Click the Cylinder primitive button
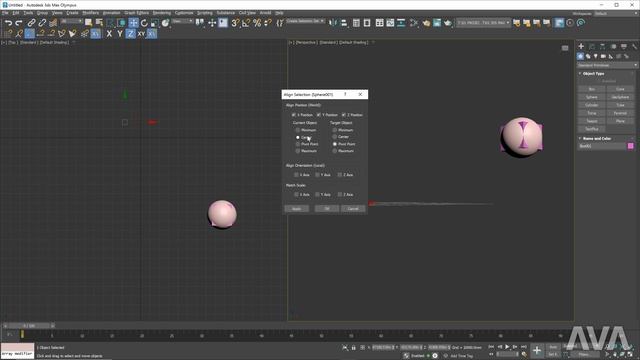Viewport: 640px width, 360px height. pos(592,105)
